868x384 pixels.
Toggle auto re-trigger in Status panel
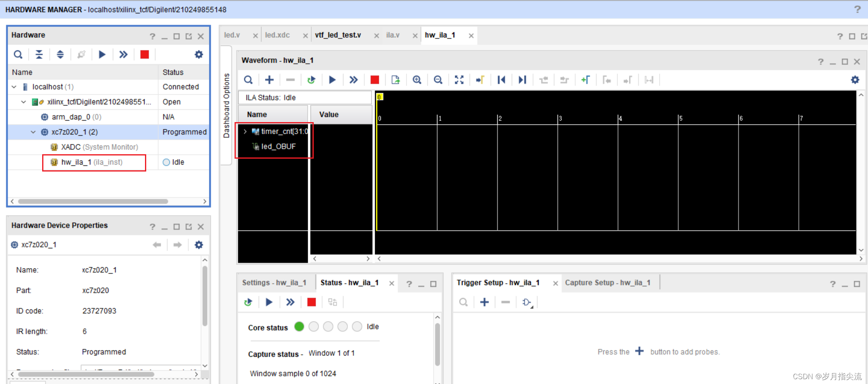tap(248, 302)
